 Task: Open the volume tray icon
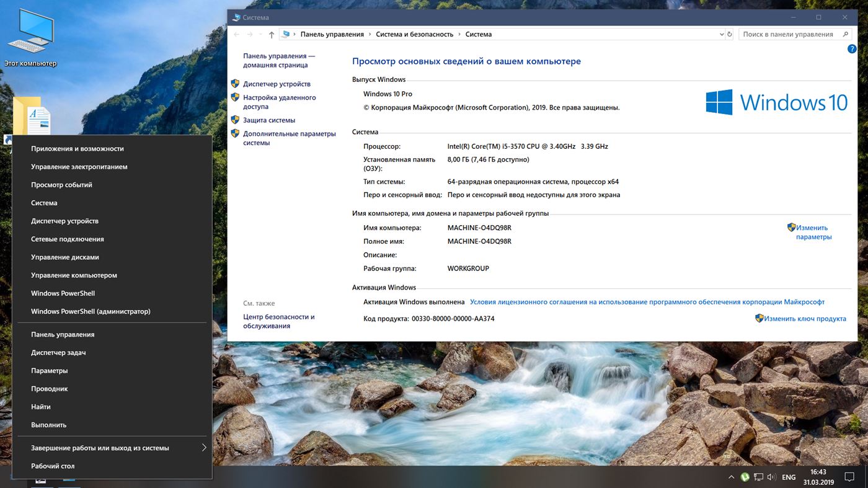coord(771,477)
